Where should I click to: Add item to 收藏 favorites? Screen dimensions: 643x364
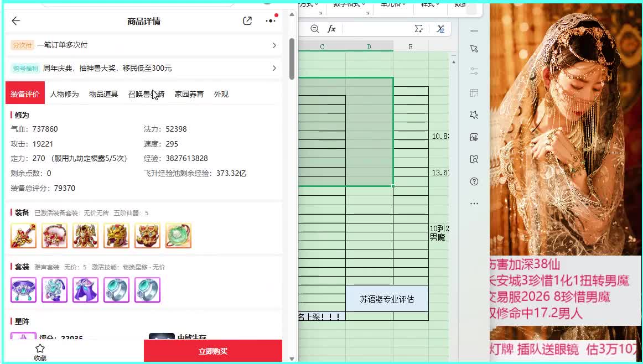pyautogui.click(x=40, y=352)
